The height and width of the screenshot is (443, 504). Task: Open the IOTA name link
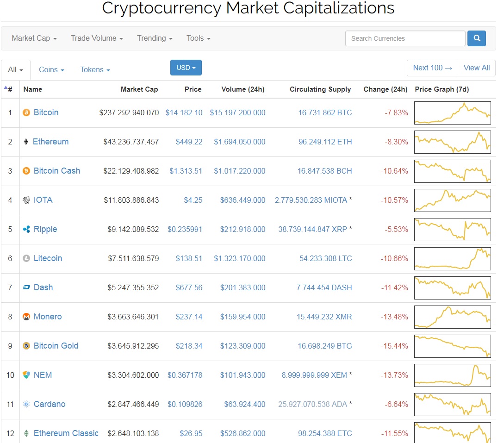point(43,200)
